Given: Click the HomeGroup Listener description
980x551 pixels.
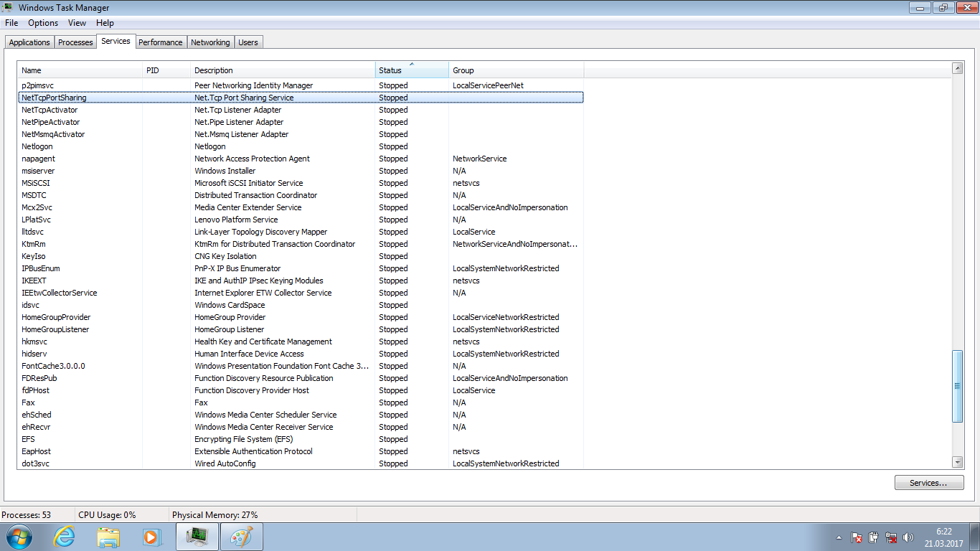Looking at the screenshot, I should click(229, 329).
